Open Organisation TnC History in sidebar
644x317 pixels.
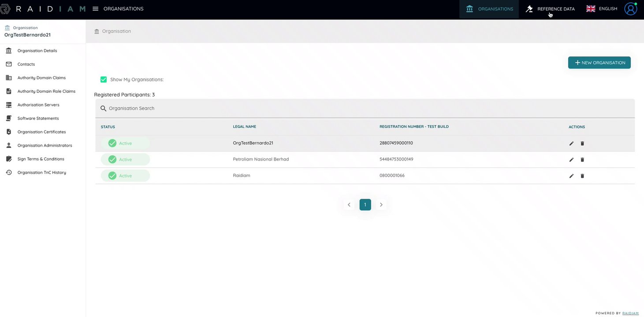(42, 173)
